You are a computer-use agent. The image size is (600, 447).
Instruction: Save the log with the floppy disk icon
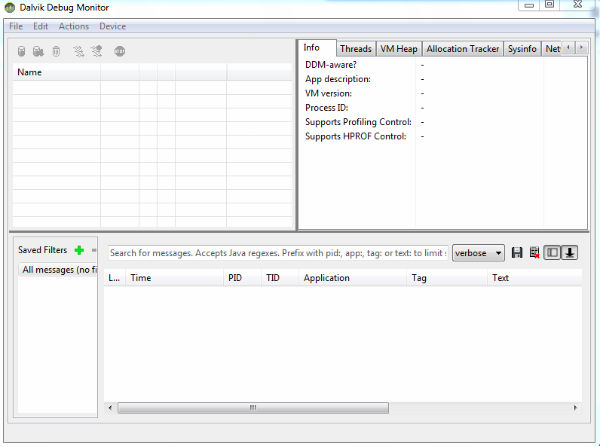click(517, 253)
